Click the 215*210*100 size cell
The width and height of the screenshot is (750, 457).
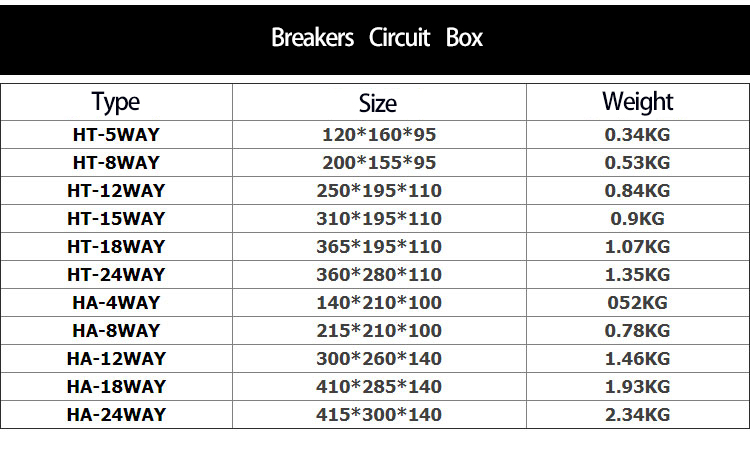click(379, 330)
